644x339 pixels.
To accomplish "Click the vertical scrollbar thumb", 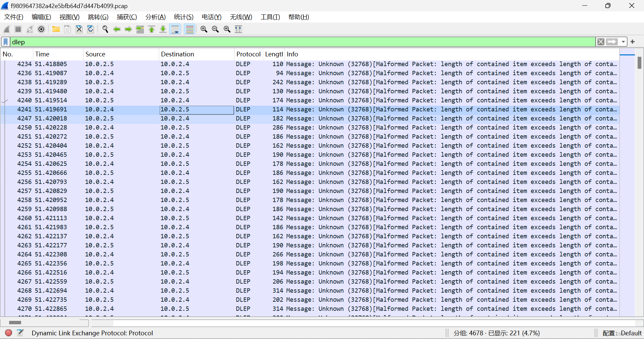I will [x=639, y=63].
